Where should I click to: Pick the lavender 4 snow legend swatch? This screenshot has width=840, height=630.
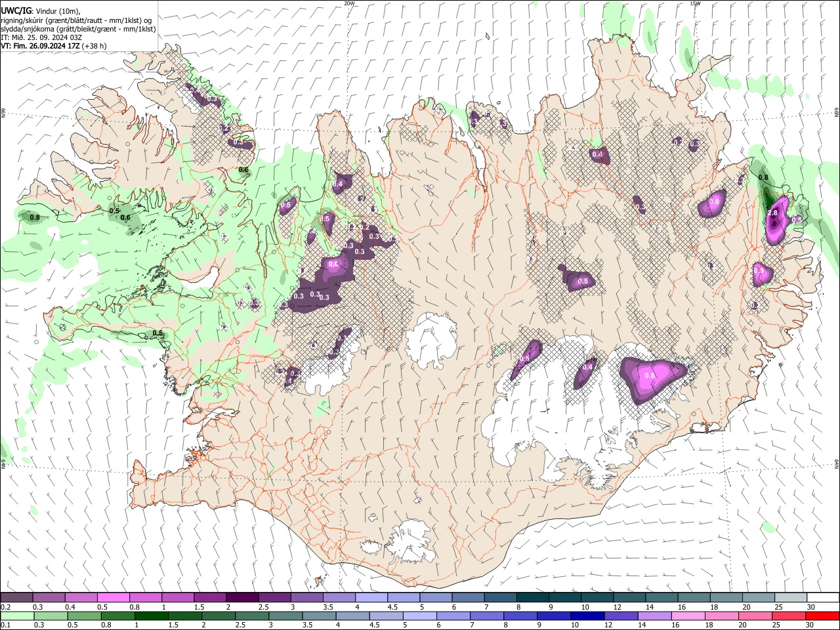[371, 597]
